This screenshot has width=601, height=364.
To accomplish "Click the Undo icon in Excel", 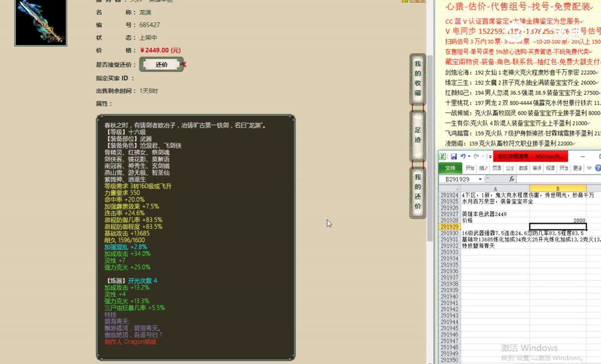I will pyautogui.click(x=462, y=156).
